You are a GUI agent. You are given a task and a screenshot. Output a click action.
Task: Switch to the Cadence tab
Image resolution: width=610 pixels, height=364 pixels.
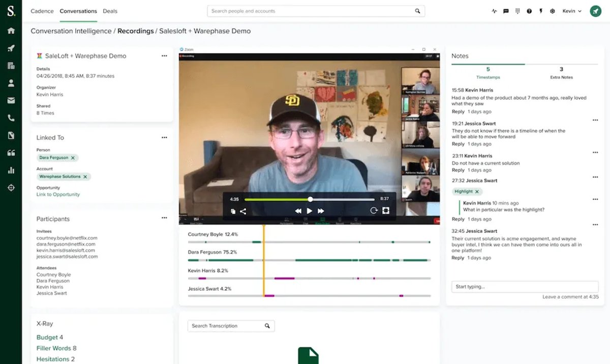(x=41, y=11)
